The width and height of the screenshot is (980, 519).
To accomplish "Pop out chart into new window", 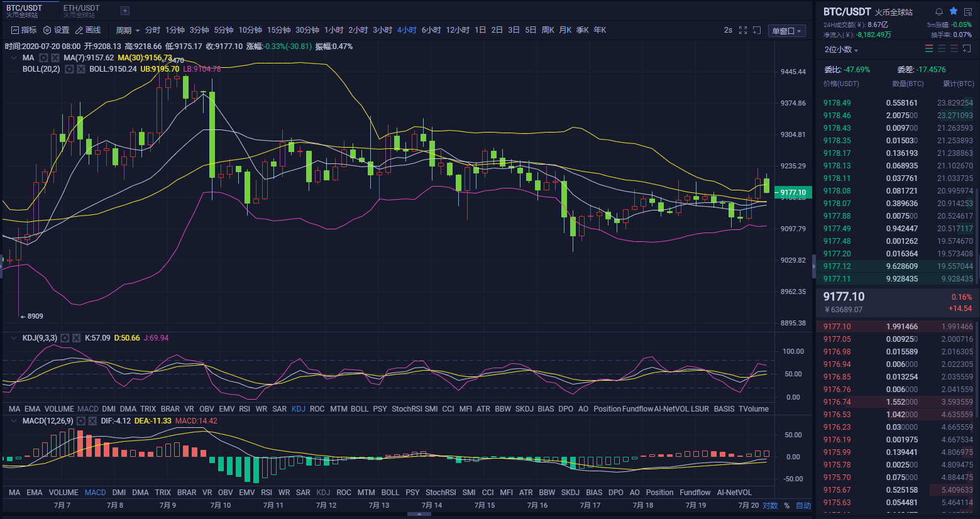I will click(757, 30).
